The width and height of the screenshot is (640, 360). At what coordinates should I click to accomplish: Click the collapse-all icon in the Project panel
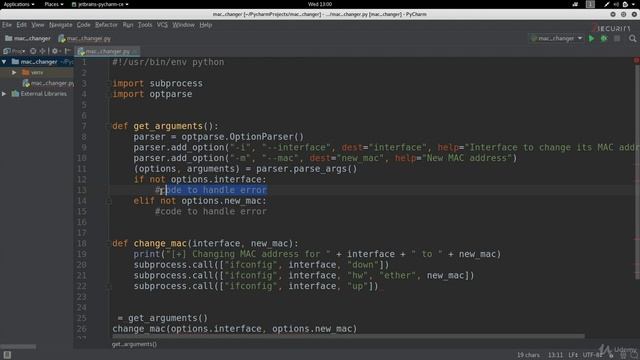coord(42,51)
